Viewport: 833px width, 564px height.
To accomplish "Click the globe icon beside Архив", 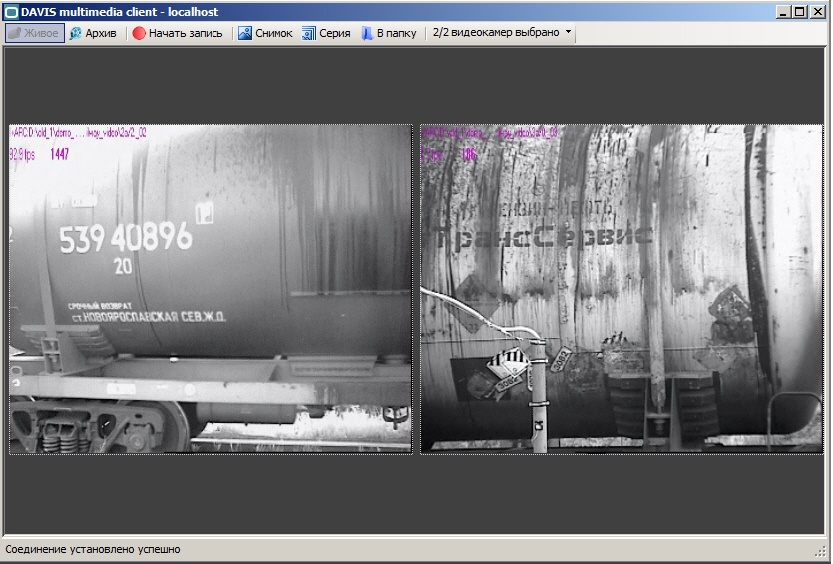I will pos(75,33).
